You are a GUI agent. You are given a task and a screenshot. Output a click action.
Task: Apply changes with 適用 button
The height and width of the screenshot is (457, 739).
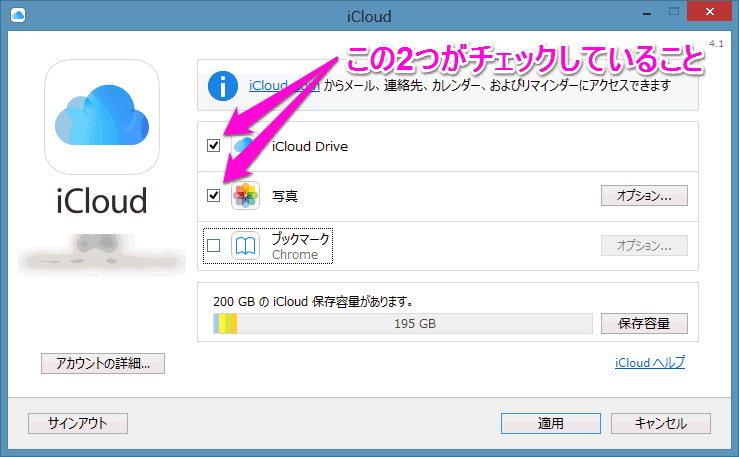pos(550,423)
